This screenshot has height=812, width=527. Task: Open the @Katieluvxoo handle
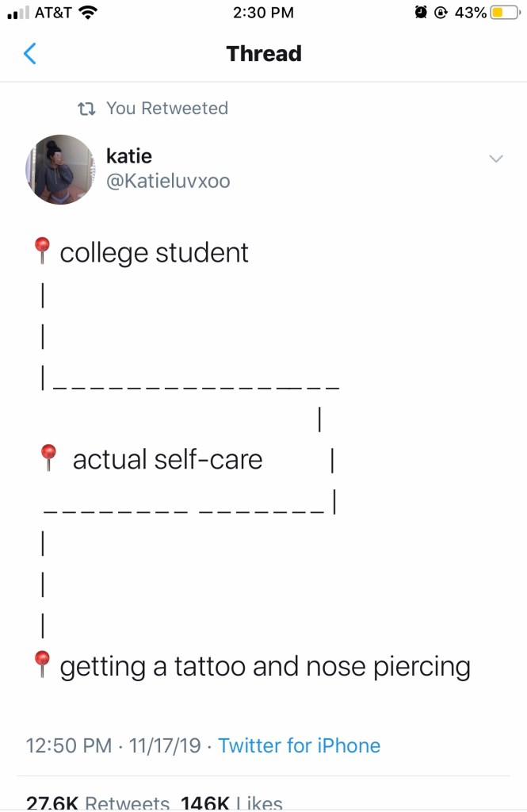tap(168, 181)
